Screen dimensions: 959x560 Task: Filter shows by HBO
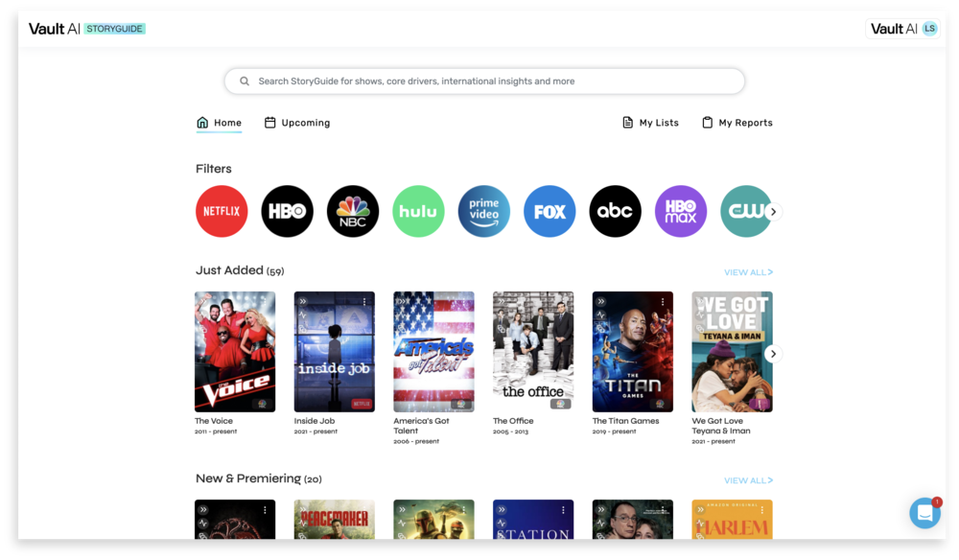287,212
